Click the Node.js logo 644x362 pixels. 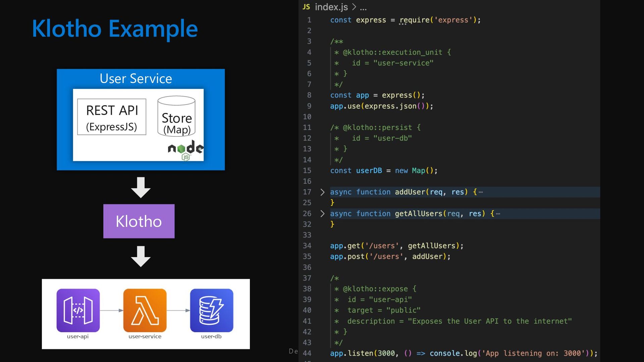(185, 150)
